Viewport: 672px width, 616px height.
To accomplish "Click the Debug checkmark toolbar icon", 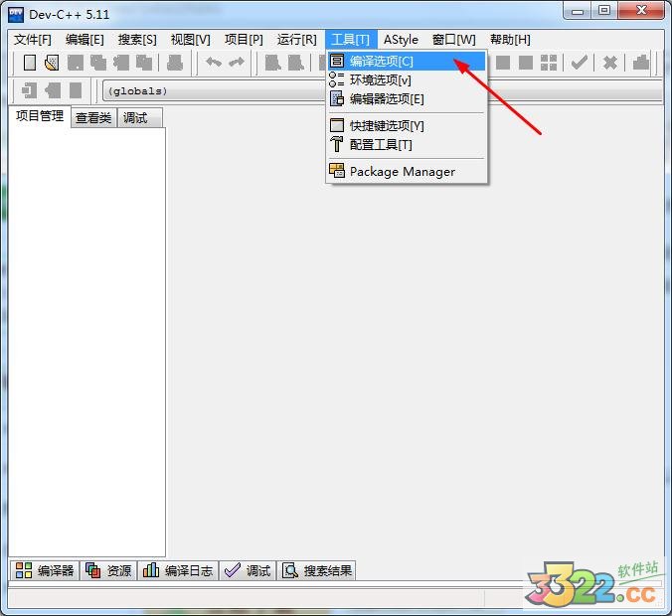I will 579,63.
